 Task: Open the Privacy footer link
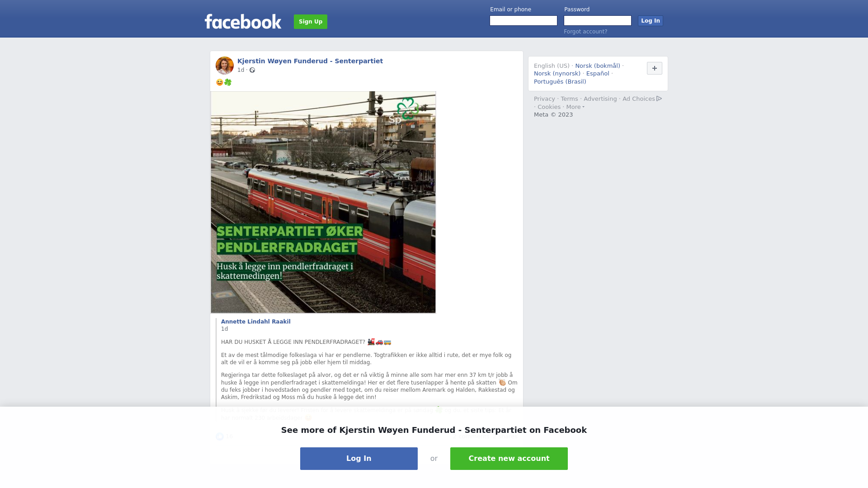[544, 99]
